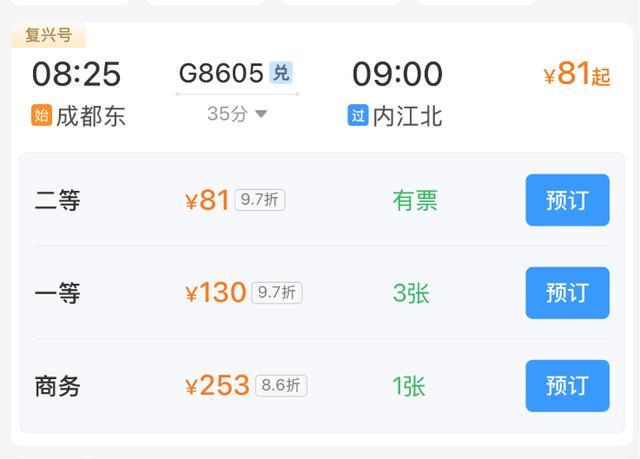Click the ¥253 business seat price

click(218, 386)
